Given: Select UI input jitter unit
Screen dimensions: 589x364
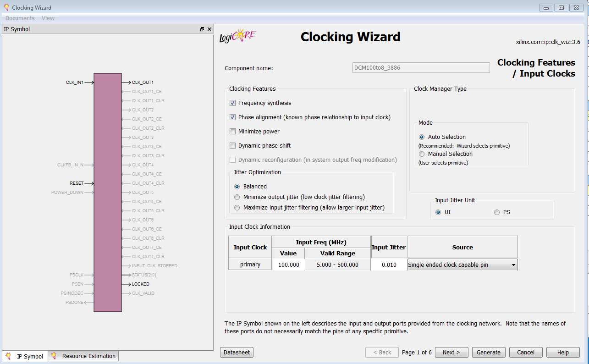Looking at the screenshot, I should [438, 212].
